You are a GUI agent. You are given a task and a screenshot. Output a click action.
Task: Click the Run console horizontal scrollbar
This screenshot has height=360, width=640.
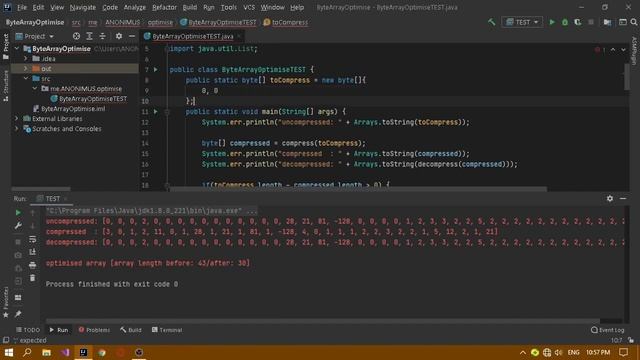(x=323, y=321)
